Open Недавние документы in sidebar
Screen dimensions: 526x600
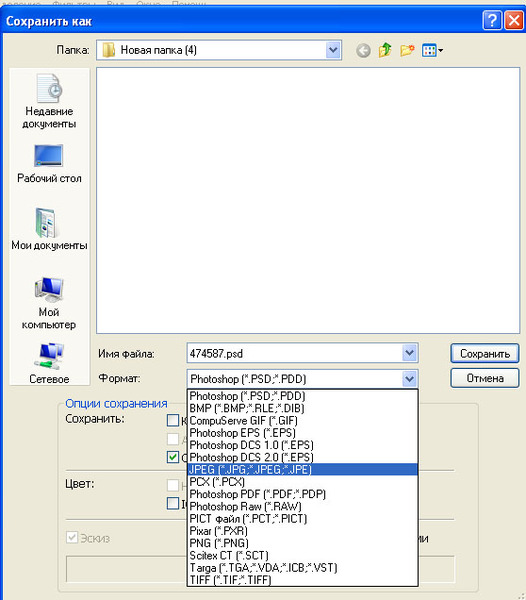(49, 101)
